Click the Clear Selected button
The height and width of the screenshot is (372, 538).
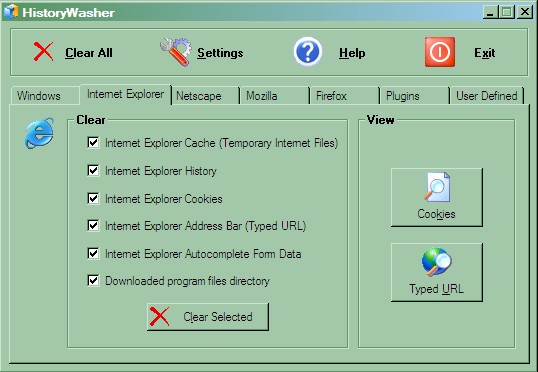pos(208,317)
